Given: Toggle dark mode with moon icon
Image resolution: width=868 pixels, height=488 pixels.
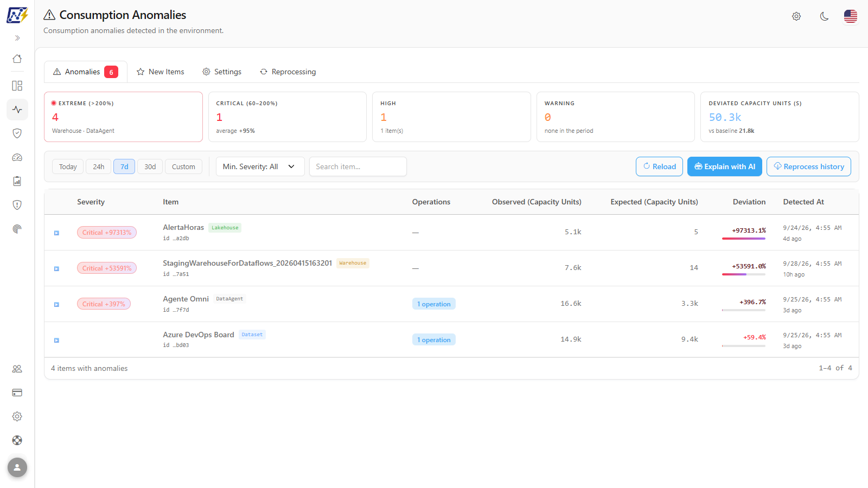Looking at the screenshot, I should tap(825, 16).
